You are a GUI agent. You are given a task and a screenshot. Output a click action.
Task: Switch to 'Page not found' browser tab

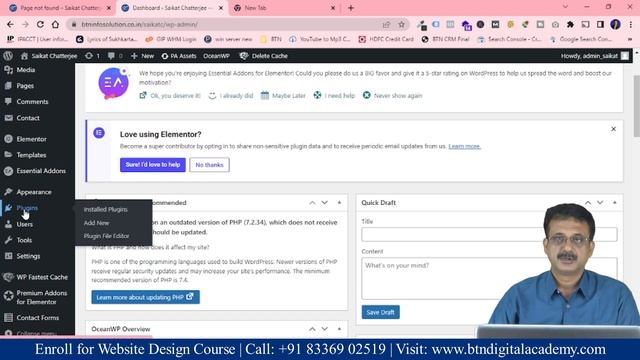pos(60,8)
